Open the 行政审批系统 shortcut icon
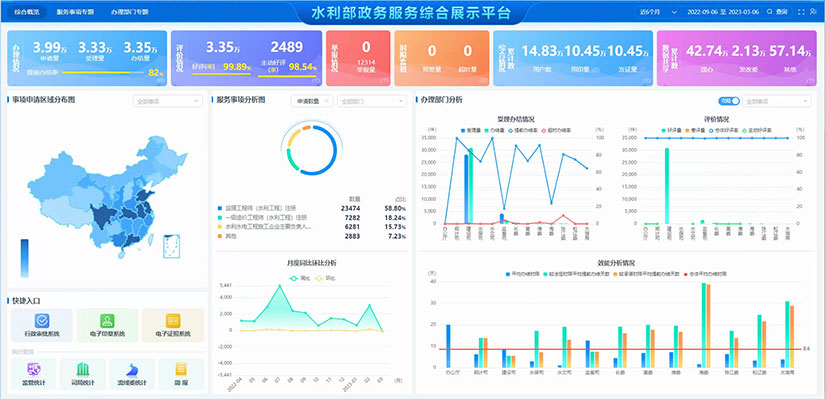This screenshot has width=826, height=400. [42, 321]
